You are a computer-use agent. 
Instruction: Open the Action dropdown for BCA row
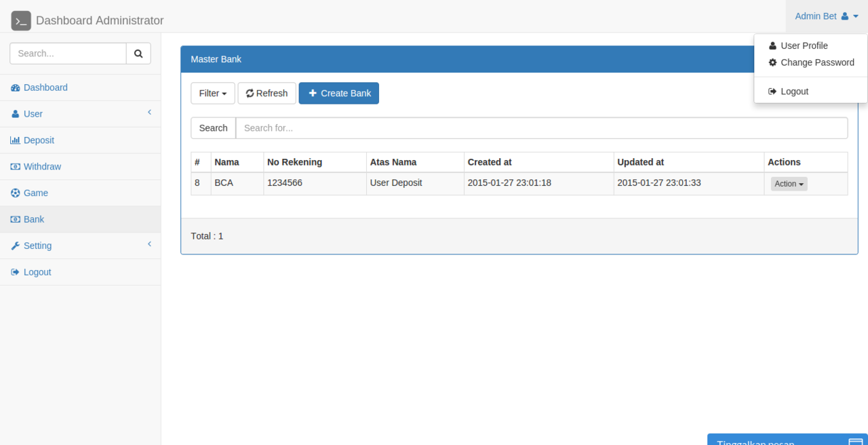[x=789, y=184]
